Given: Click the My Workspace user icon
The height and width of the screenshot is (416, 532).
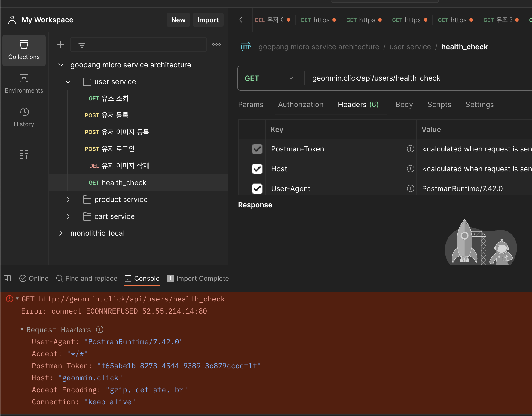Looking at the screenshot, I should point(12,20).
